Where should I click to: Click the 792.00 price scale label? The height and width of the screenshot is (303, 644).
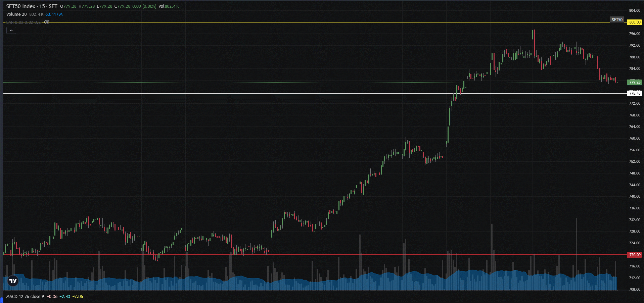coord(635,45)
